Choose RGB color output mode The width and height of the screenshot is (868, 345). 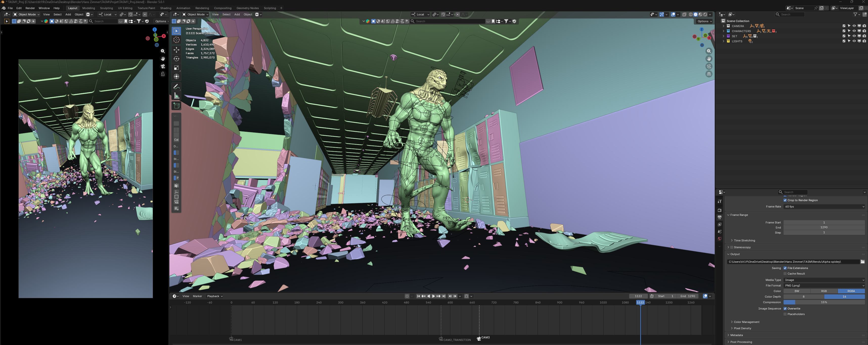[x=824, y=291]
